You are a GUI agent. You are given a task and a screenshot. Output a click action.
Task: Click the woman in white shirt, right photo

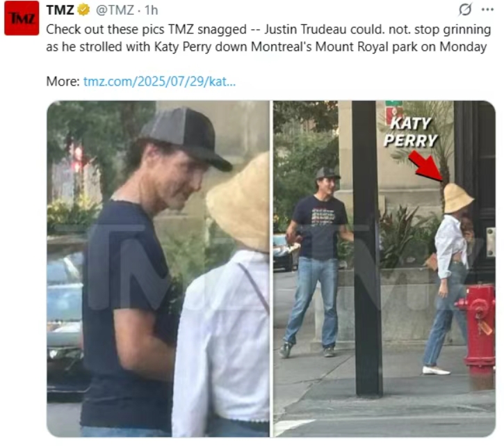tap(448, 278)
